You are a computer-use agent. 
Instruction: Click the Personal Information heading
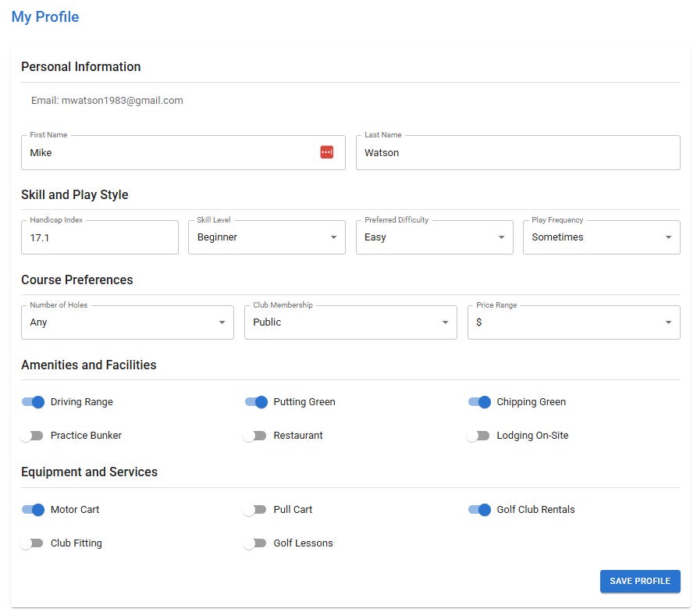[x=81, y=66]
